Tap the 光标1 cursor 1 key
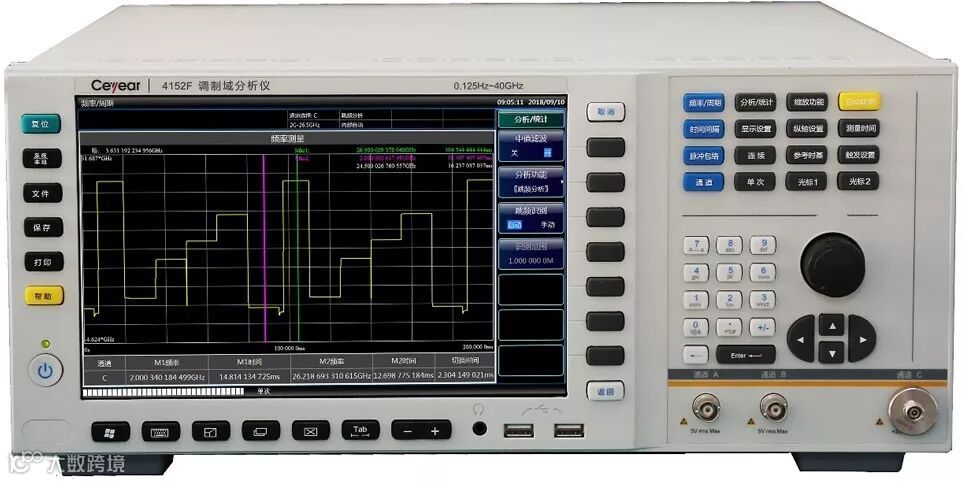Screen dimensions: 965x481 [807, 181]
